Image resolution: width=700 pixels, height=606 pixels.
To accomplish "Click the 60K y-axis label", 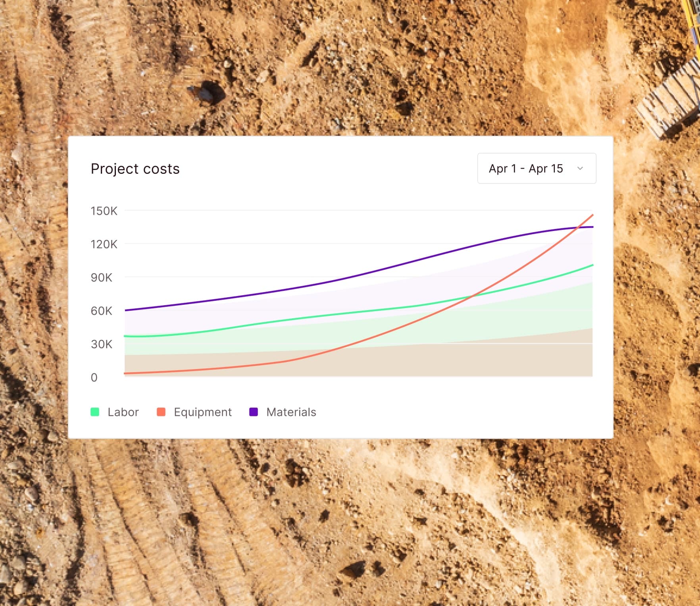I will point(102,311).
